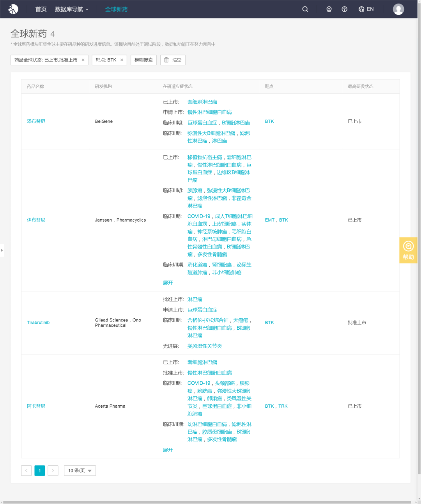Remove the 靶点: BTK filter with its X

pos(122,60)
